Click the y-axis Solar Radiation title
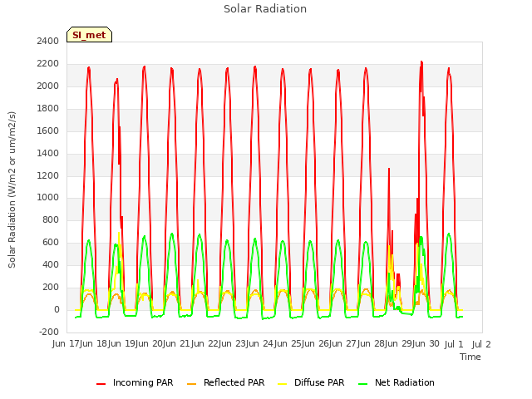The image size is (532, 399). click(x=12, y=190)
